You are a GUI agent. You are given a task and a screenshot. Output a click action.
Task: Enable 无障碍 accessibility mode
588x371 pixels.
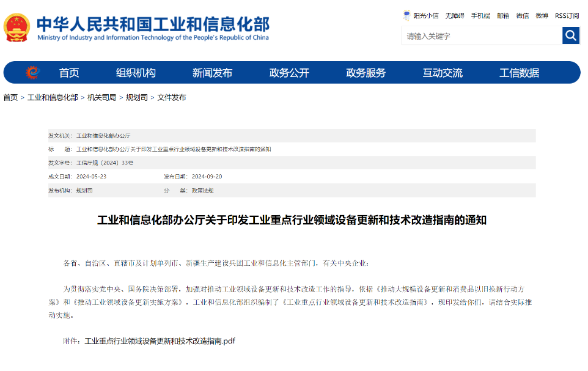(454, 16)
